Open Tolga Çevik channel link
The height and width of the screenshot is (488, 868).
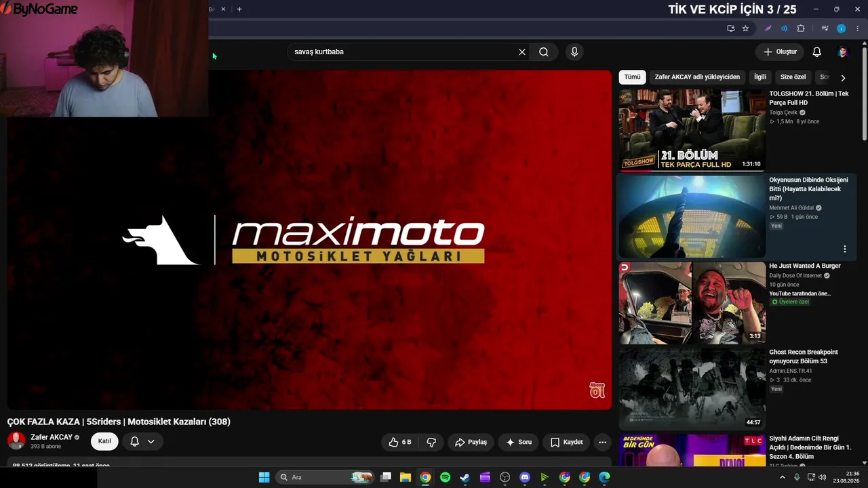coord(783,113)
